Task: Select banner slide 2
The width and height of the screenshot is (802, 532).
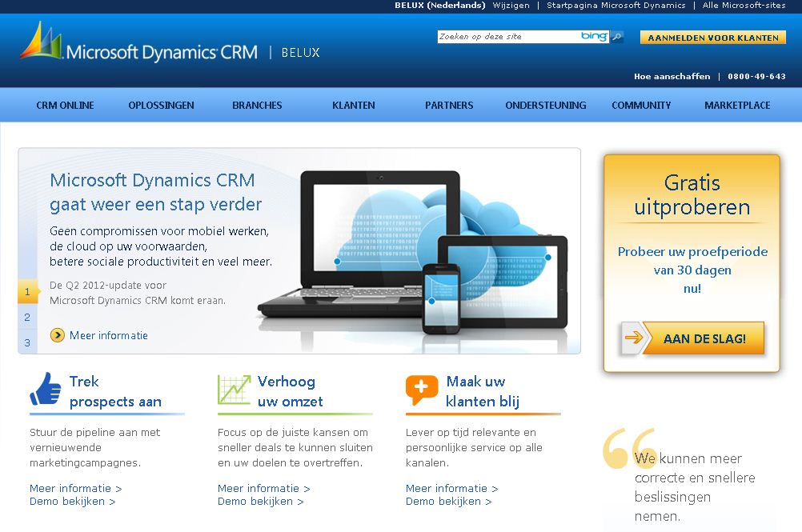Action: [x=28, y=318]
